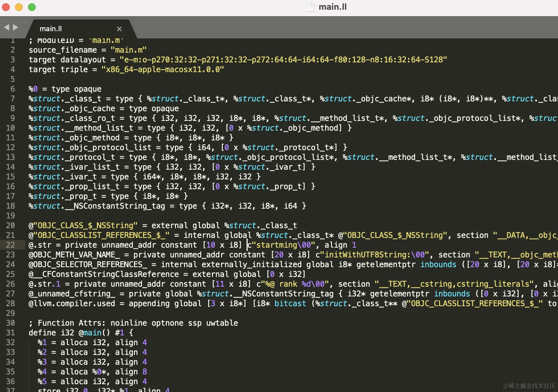Click '@.str.1' on line 26
Screen dimensions: 558x392
(45, 284)
